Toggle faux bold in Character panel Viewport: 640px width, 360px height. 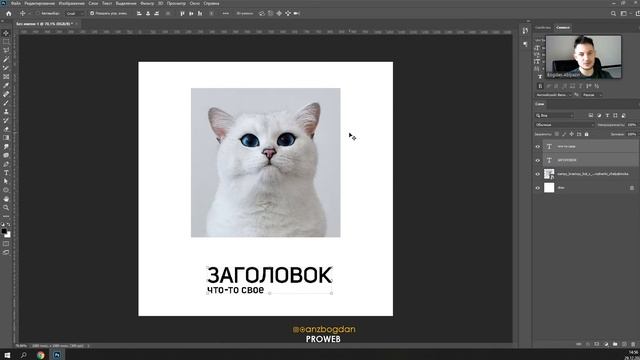[x=540, y=86]
